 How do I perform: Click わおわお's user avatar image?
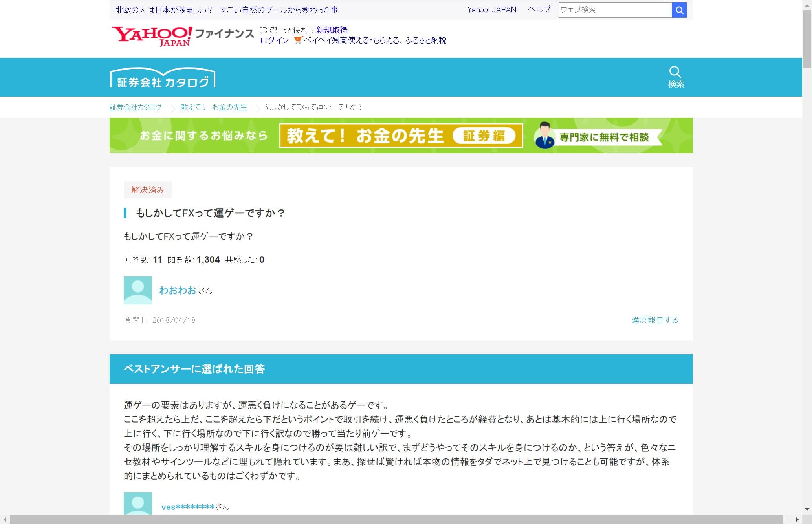138,290
